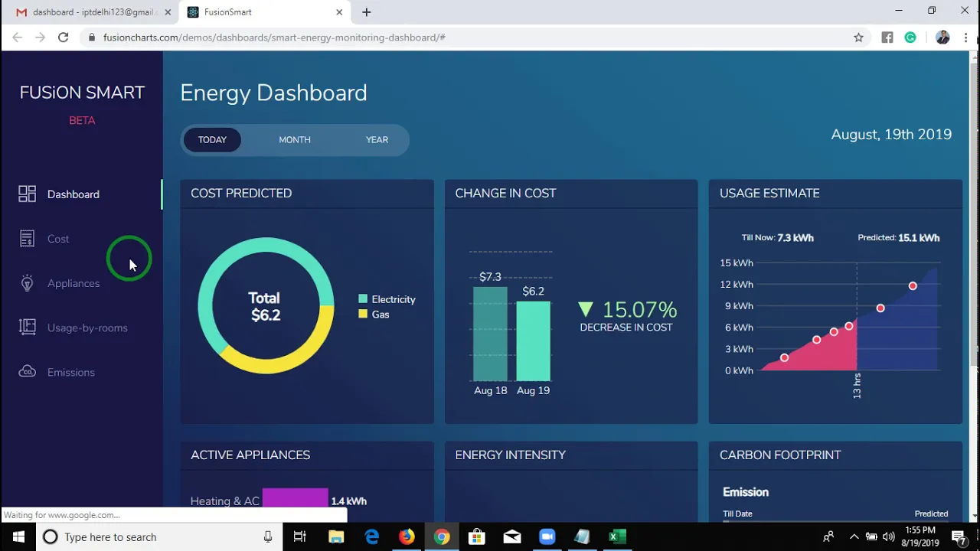Open the Dashboard sidebar icon
980x551 pixels.
click(x=27, y=194)
